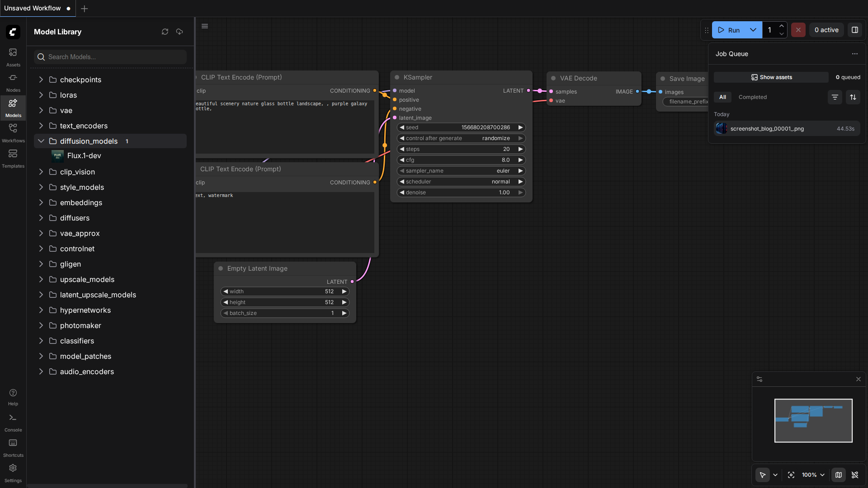The image size is (868, 488).
Task: Open the zoom 100% dropdown
Action: 813,475
